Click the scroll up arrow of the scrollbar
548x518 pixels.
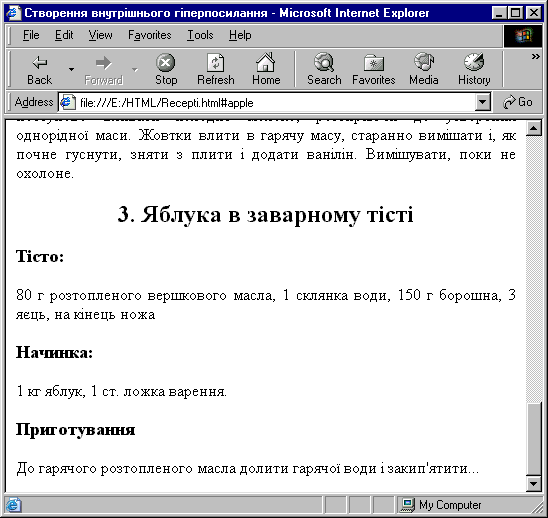tap(534, 128)
